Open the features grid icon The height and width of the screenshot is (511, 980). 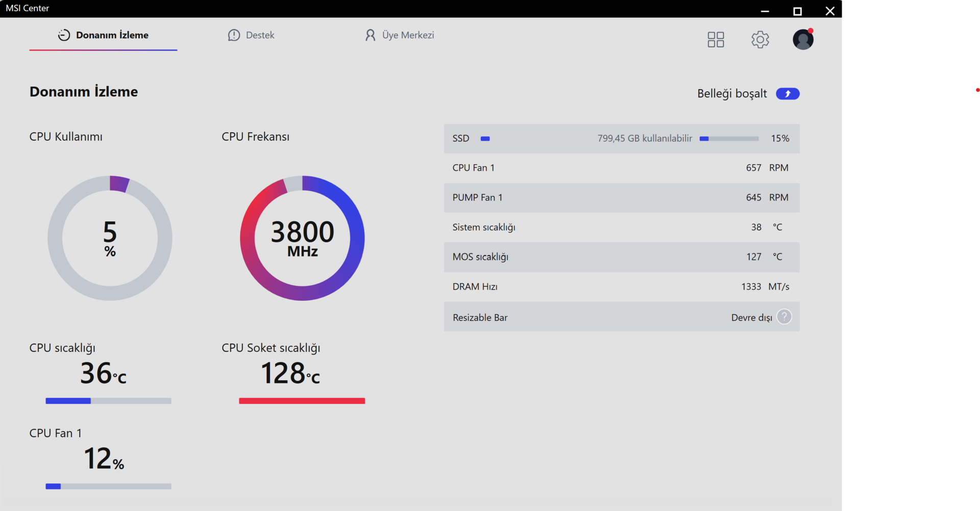tap(716, 39)
